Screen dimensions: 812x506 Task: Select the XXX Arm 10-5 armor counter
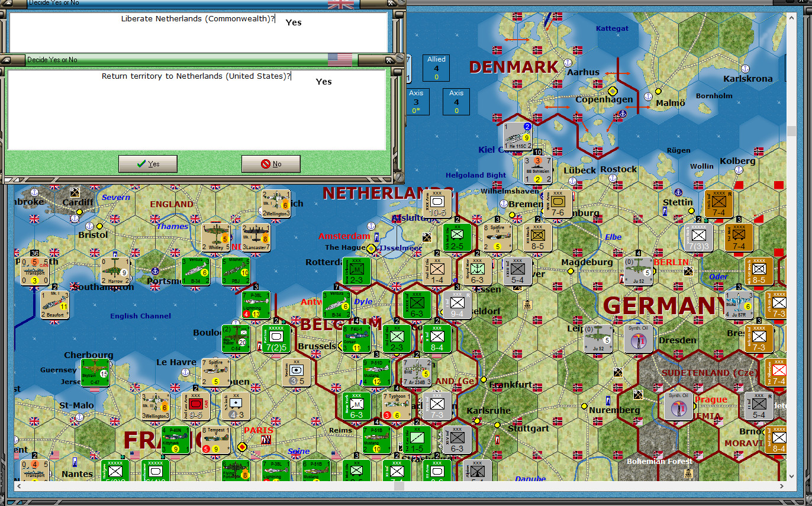click(437, 204)
